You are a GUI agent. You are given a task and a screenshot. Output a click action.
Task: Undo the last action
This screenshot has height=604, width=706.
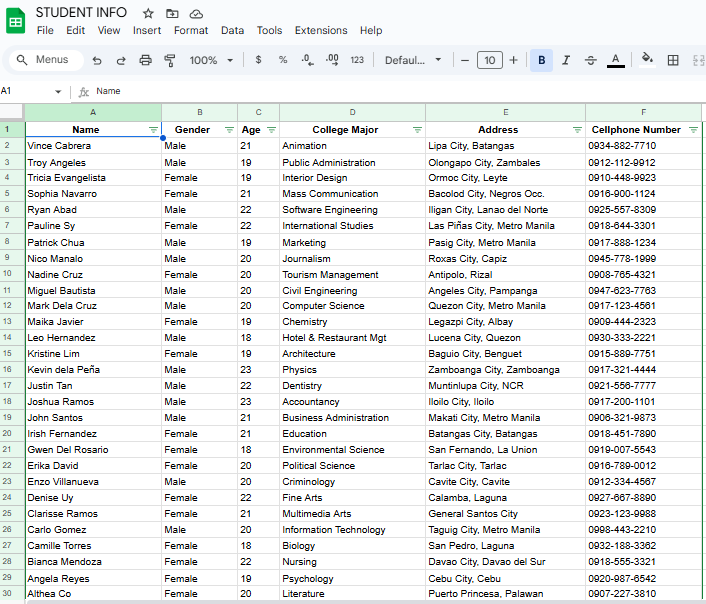click(97, 60)
